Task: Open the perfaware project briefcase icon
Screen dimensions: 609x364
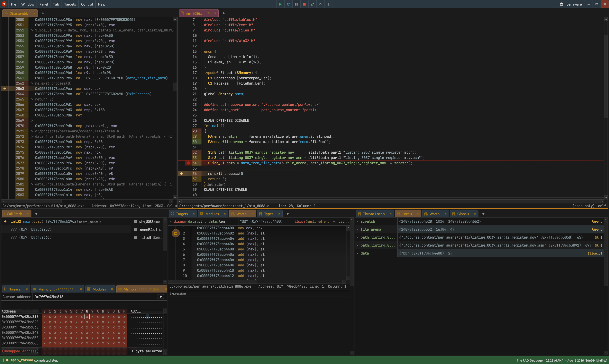Action: (561, 4)
